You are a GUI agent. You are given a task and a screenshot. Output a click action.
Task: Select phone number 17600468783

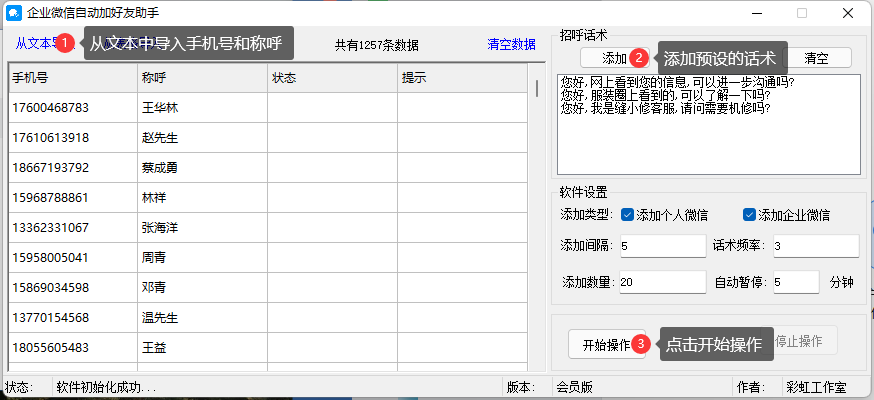(x=50, y=108)
